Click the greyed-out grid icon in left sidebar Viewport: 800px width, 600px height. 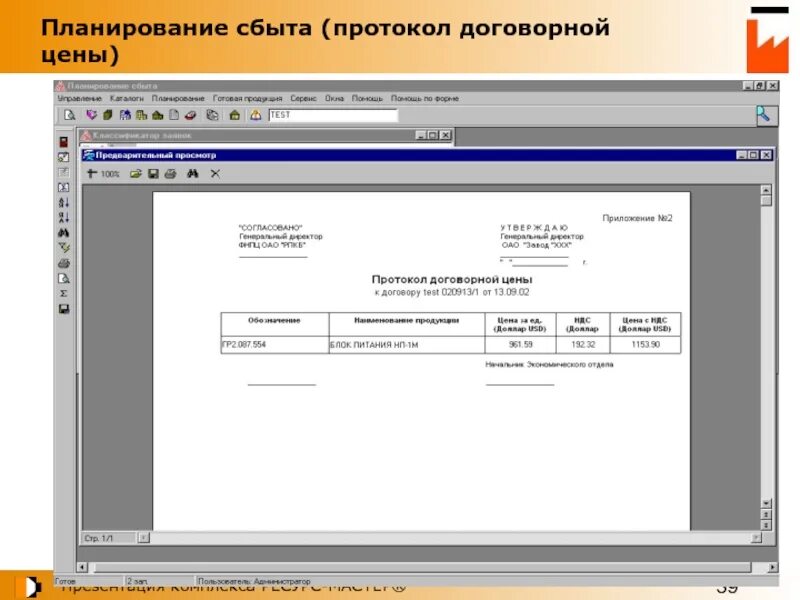64,172
